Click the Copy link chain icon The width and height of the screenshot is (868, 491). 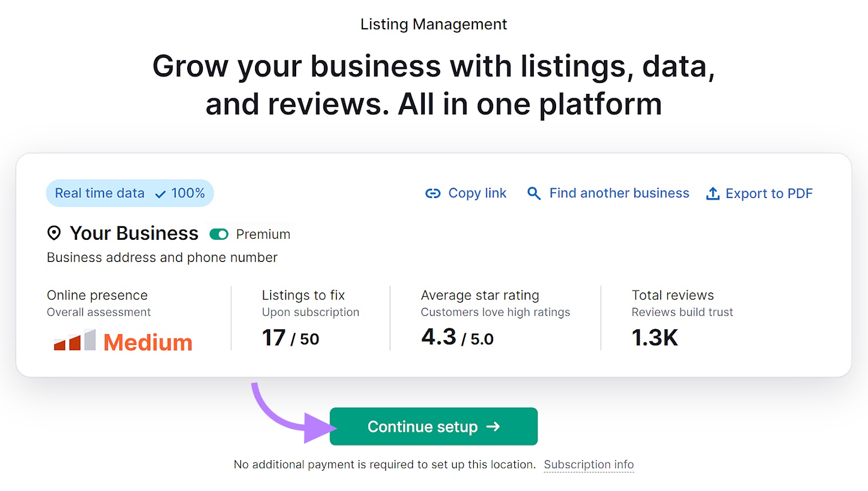433,193
